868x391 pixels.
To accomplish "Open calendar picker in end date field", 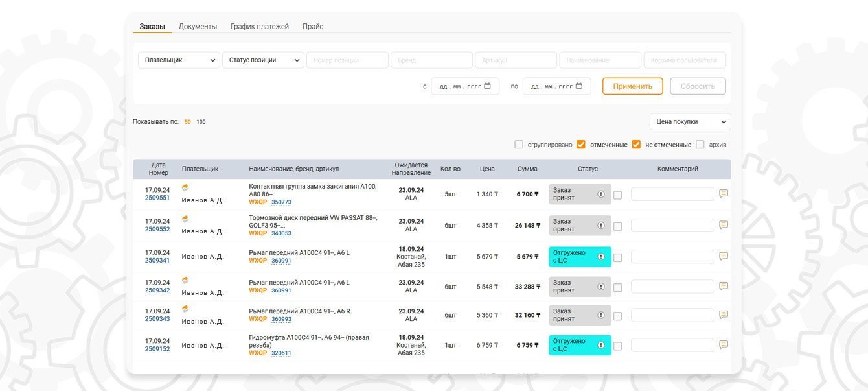I will 578,86.
